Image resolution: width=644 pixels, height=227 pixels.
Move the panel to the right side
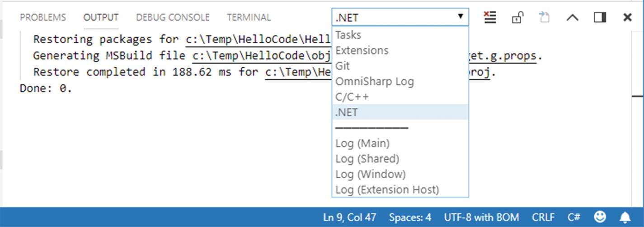(x=600, y=18)
